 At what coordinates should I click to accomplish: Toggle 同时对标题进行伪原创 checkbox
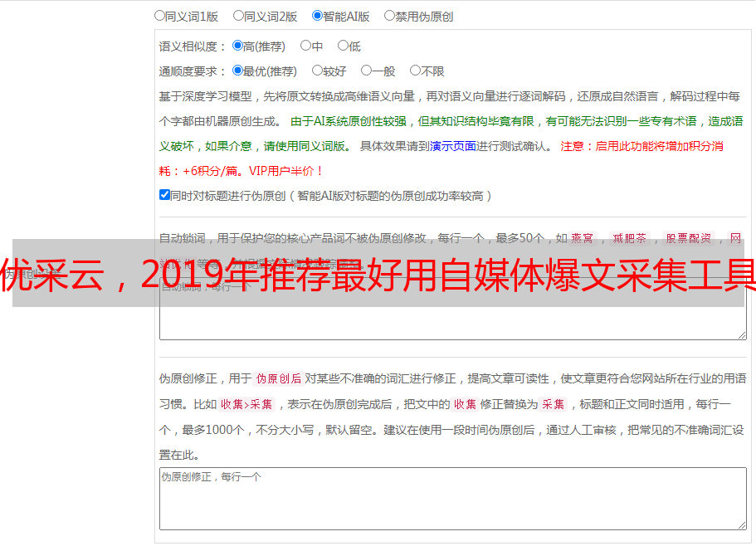click(x=164, y=195)
